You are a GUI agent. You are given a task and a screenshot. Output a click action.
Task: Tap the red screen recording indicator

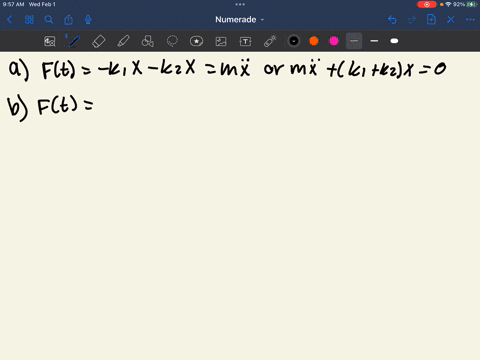coord(427,4)
